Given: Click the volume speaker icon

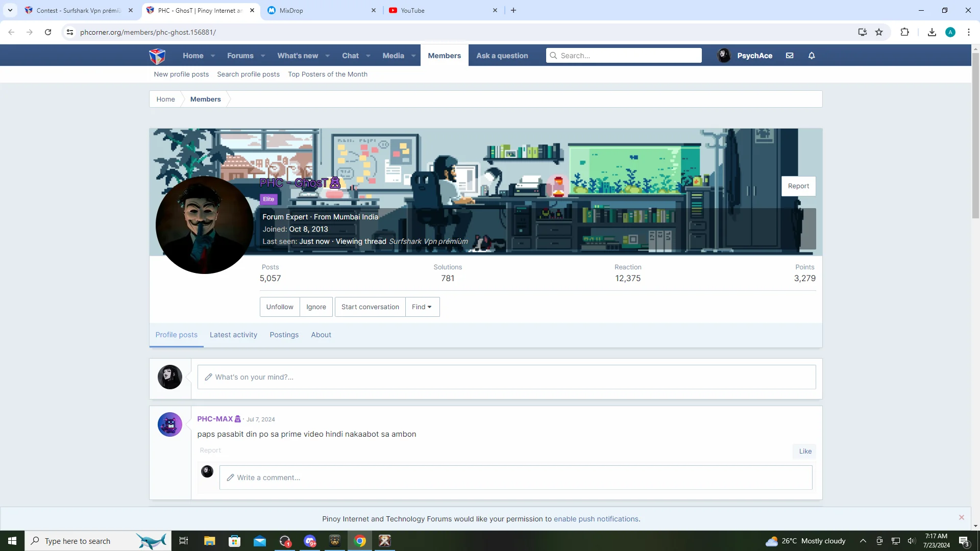Looking at the screenshot, I should click(x=912, y=541).
